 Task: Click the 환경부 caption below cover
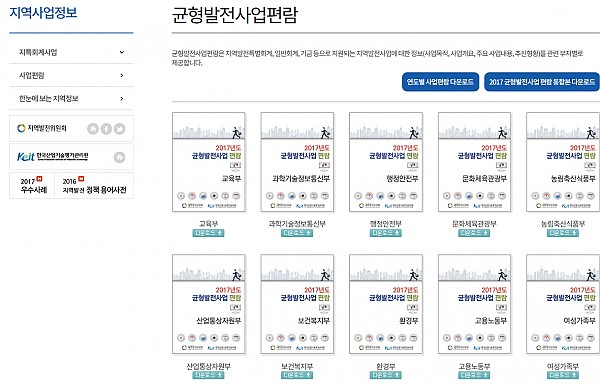click(385, 366)
